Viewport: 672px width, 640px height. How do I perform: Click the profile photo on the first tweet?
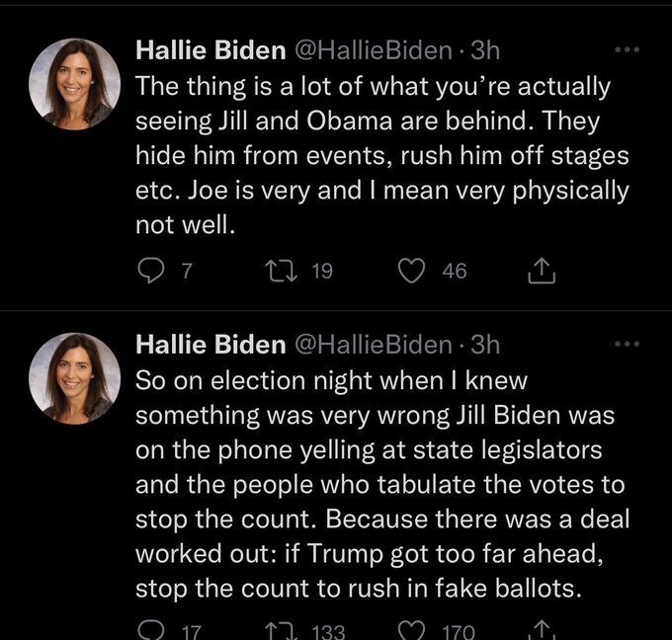click(x=75, y=84)
